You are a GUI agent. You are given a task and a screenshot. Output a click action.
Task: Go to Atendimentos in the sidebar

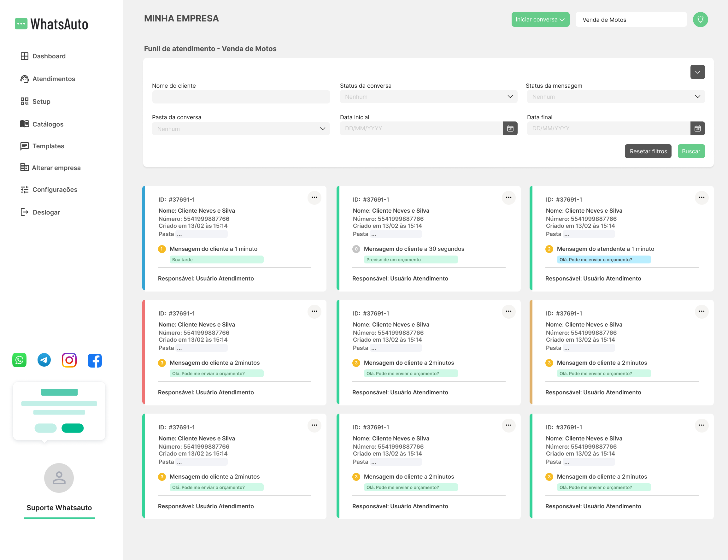(53, 79)
